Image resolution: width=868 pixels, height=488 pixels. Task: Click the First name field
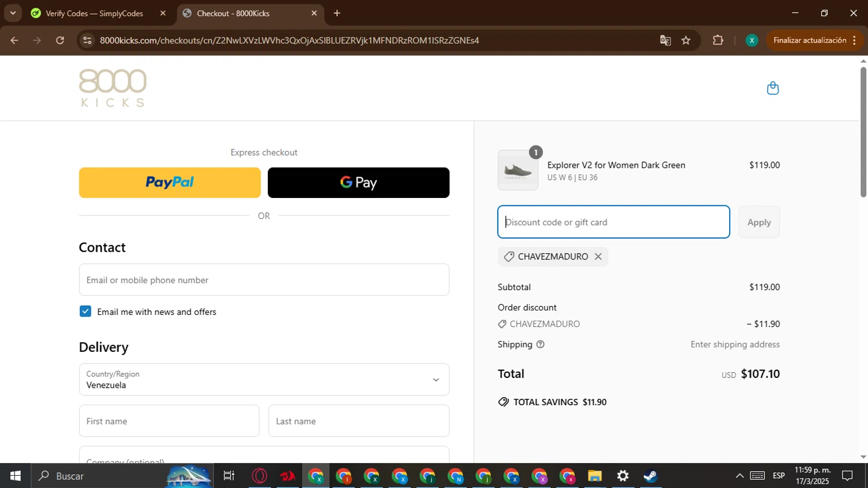point(169,421)
